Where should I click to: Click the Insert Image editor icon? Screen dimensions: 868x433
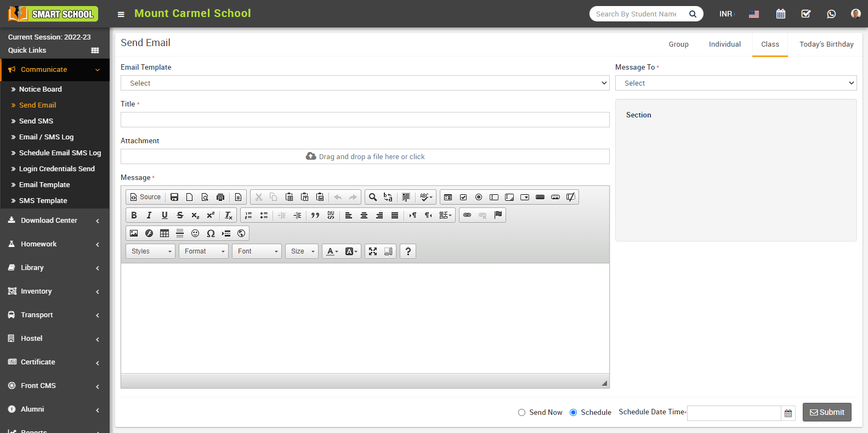tap(134, 233)
